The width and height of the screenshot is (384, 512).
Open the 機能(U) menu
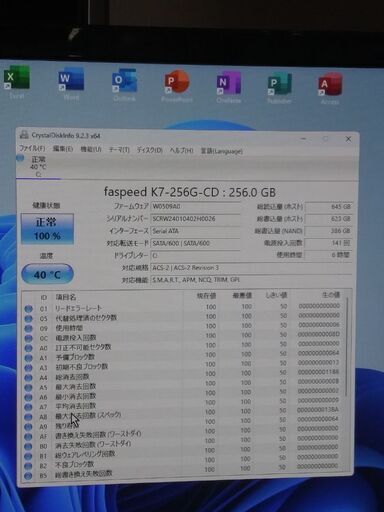[91, 149]
